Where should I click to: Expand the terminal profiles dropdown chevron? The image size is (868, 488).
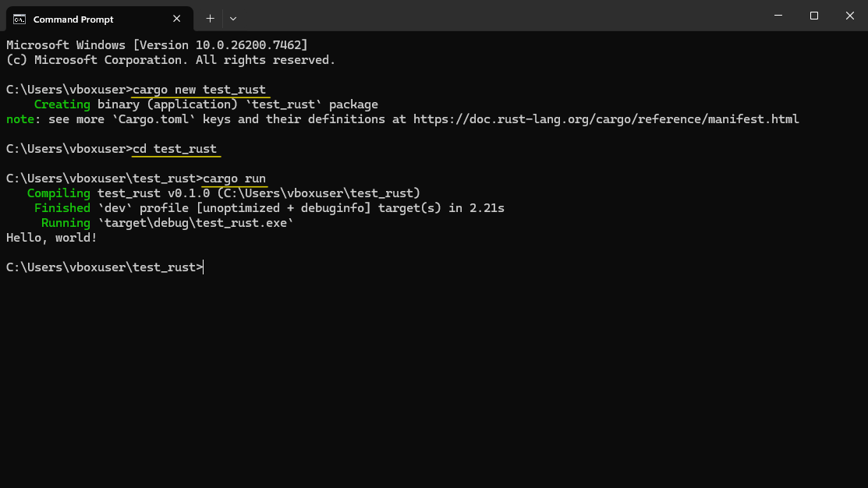[x=233, y=19]
